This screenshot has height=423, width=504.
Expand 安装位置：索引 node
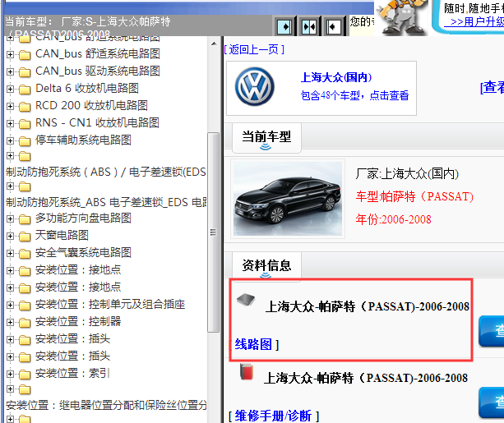(x=10, y=375)
